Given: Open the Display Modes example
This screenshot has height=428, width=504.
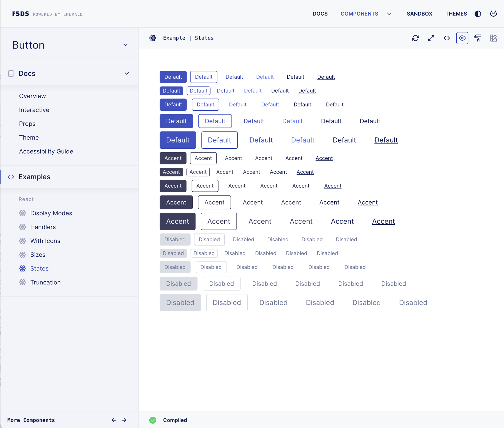Looking at the screenshot, I should coord(51,213).
